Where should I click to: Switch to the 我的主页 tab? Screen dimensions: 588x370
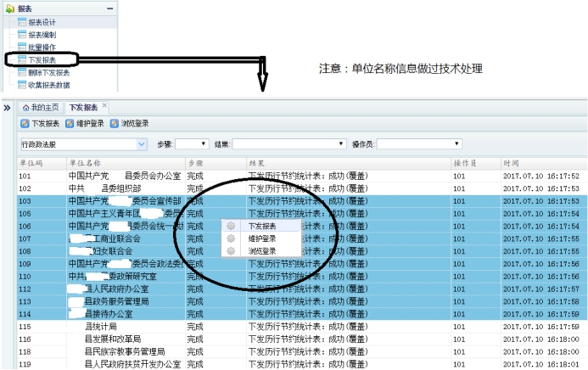pyautogui.click(x=41, y=108)
